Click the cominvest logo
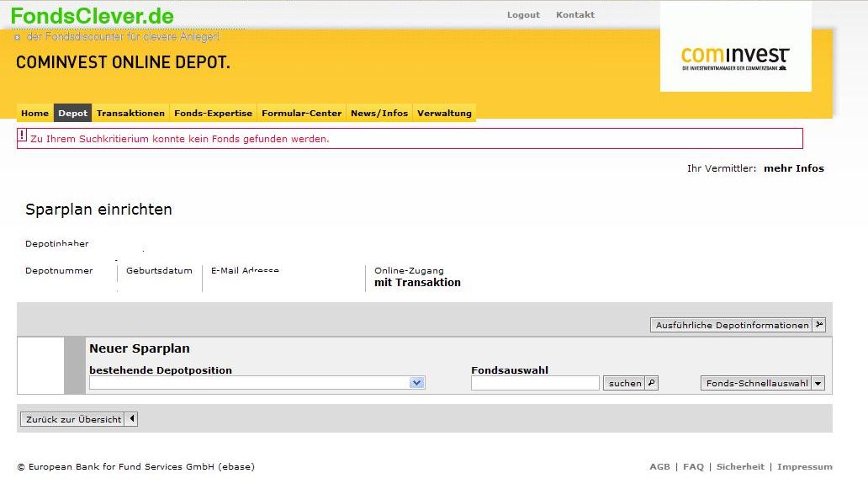Image resolution: width=868 pixels, height=489 pixels. (x=735, y=57)
